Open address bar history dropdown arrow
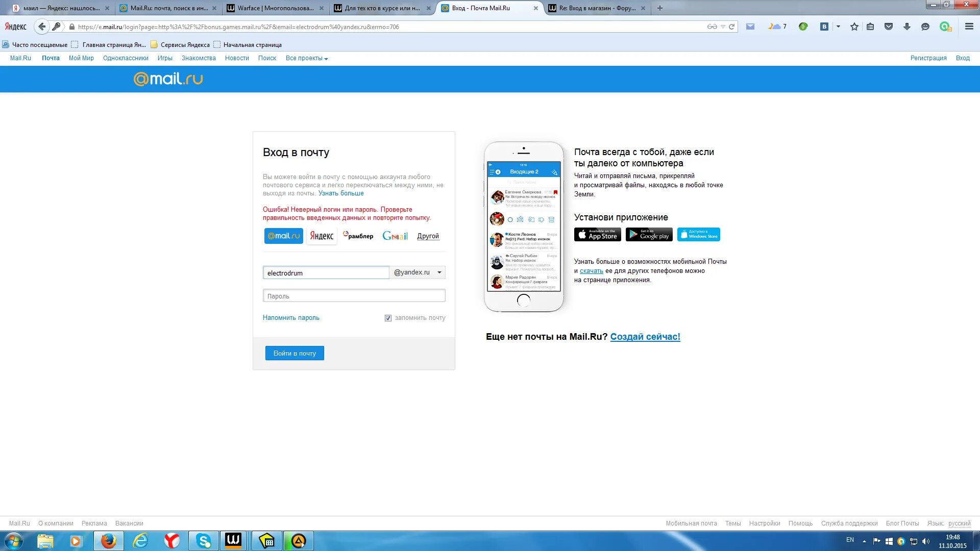The height and width of the screenshot is (551, 980). click(723, 27)
